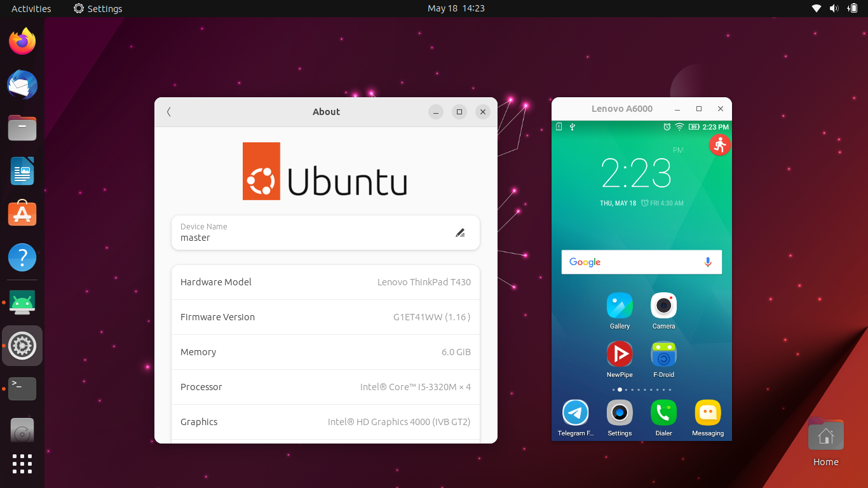
Task: Open phone Settings app in Lenovo window
Action: 620,418
